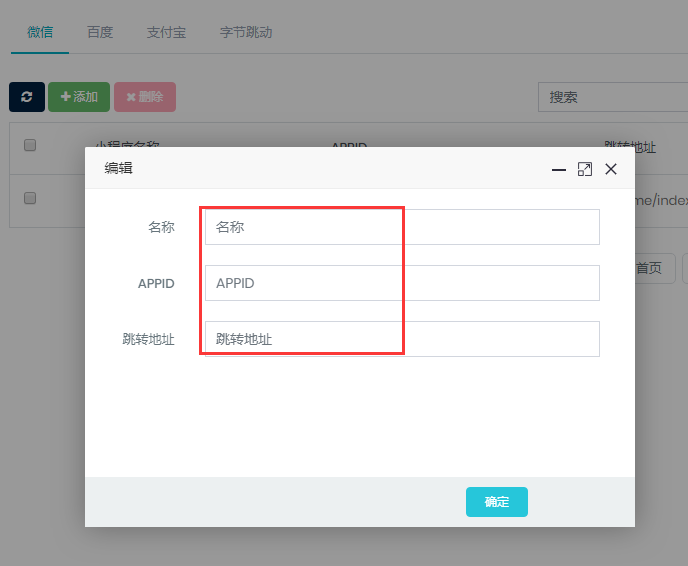688x566 pixels.
Task: Maximize the 编辑 dialog
Action: [585, 170]
